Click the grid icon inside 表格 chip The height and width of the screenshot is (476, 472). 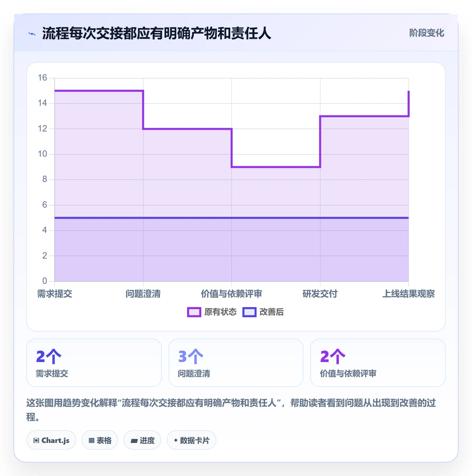click(x=91, y=440)
